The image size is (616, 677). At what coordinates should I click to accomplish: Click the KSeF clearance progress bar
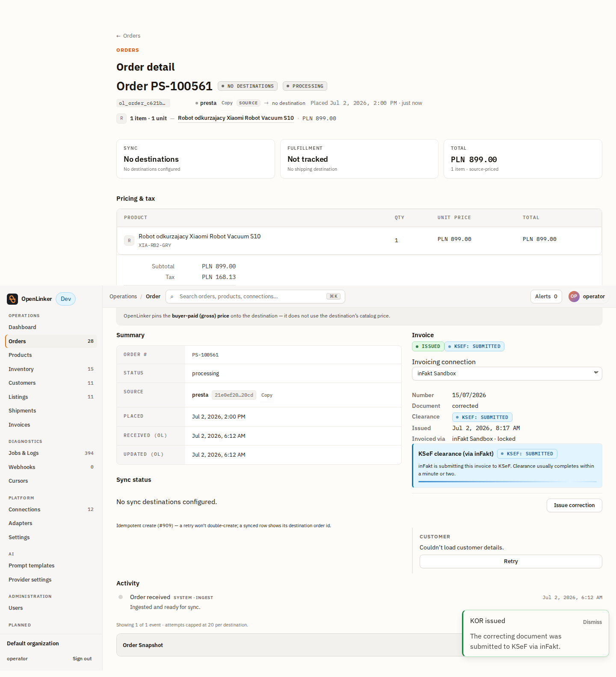[507, 482]
